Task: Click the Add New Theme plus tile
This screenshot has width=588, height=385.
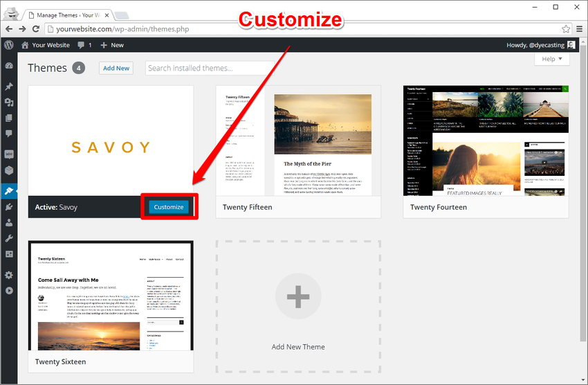Action: coord(298,307)
